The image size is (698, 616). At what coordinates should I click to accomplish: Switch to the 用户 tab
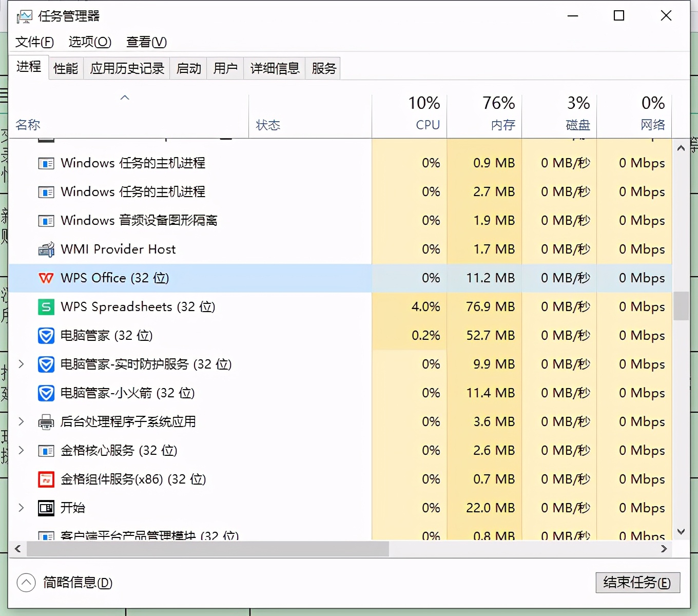(x=225, y=68)
